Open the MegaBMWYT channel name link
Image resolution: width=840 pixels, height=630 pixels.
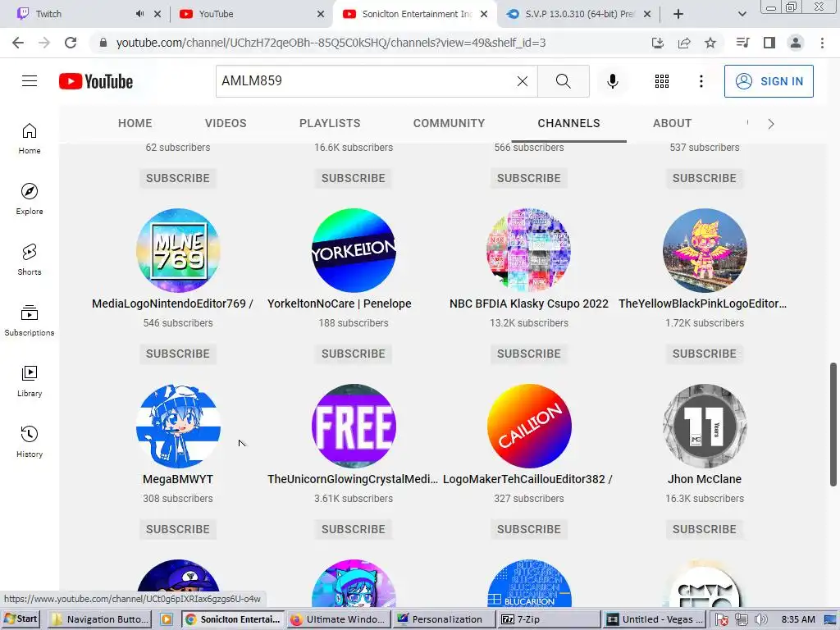[178, 479]
